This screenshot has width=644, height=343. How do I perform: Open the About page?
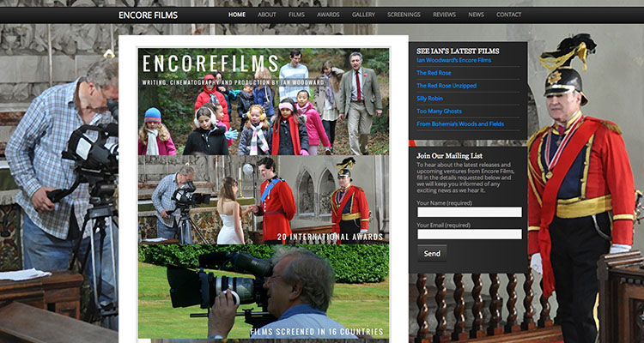coord(267,15)
